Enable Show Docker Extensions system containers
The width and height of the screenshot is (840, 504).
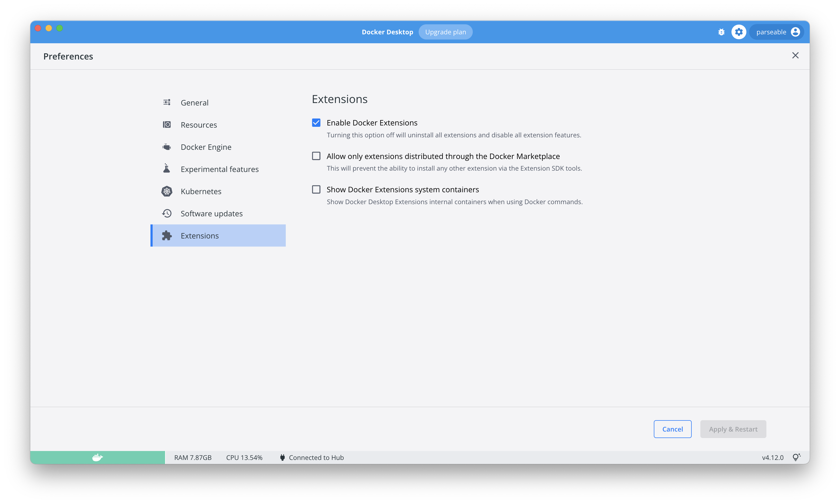316,189
